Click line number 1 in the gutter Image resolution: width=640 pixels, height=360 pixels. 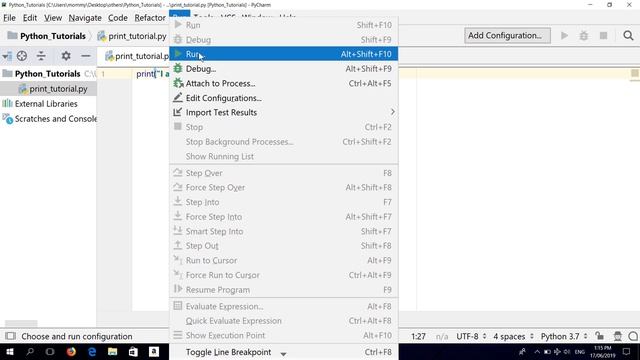103,74
